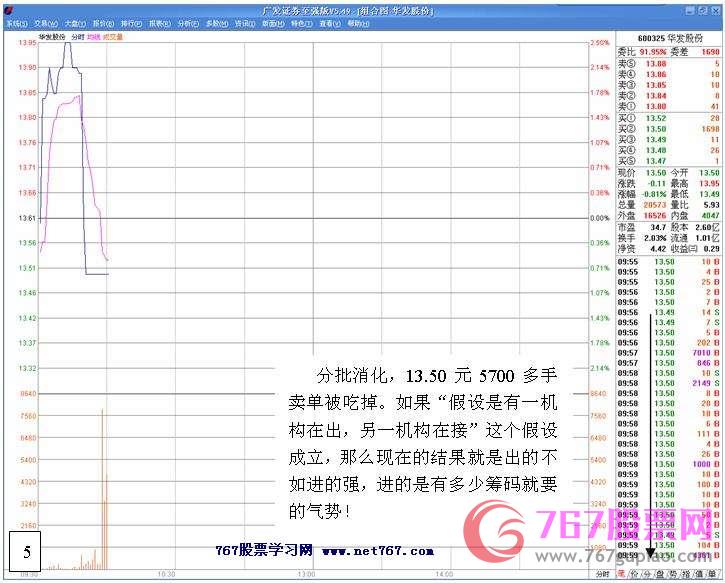Image resolution: width=725 pixels, height=583 pixels.
Task: Select the 买④ 13.48 order row
Action: (x=669, y=150)
